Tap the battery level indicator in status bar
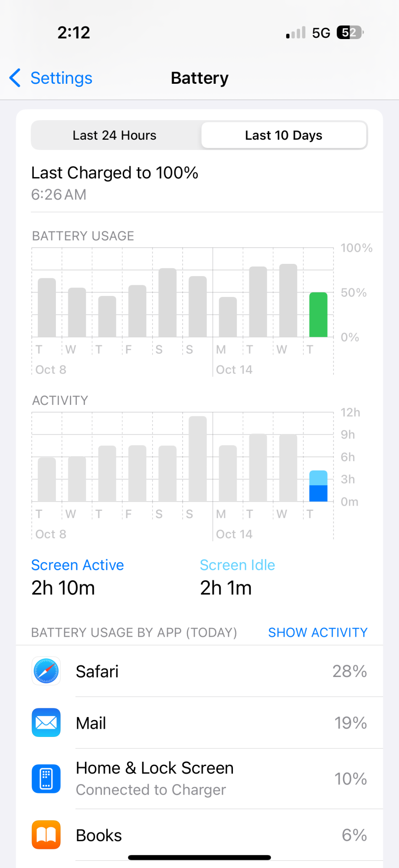Image resolution: width=399 pixels, height=868 pixels. click(350, 33)
